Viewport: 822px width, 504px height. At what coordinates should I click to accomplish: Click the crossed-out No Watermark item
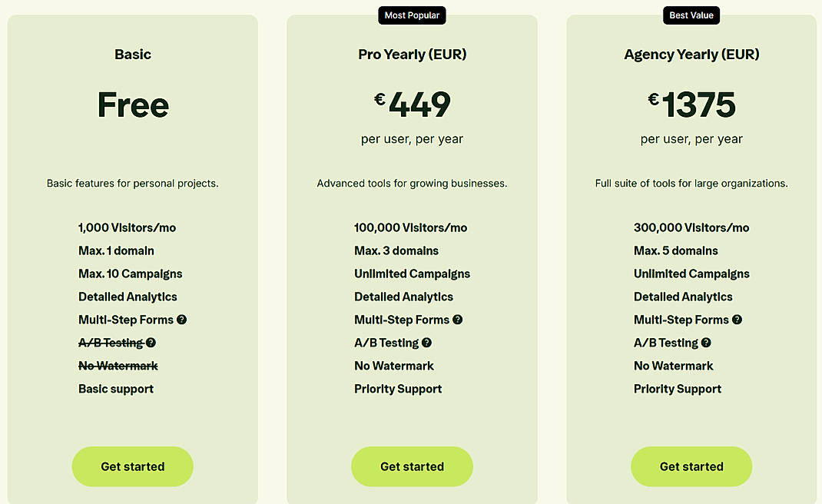118,366
